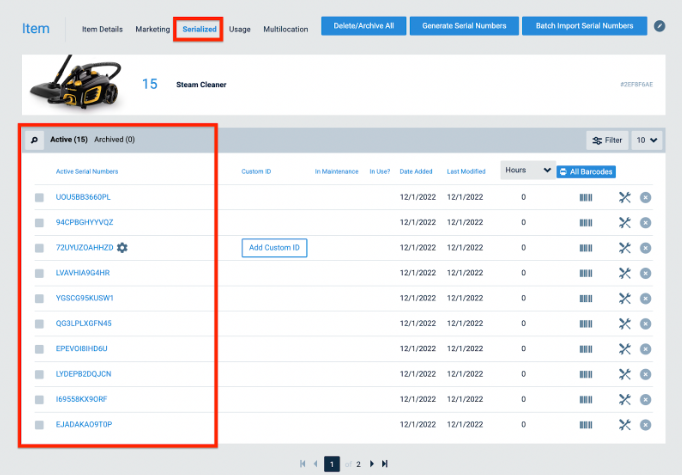Show Active (15) serial numbers
Image resolution: width=682 pixels, height=475 pixels.
tap(69, 139)
